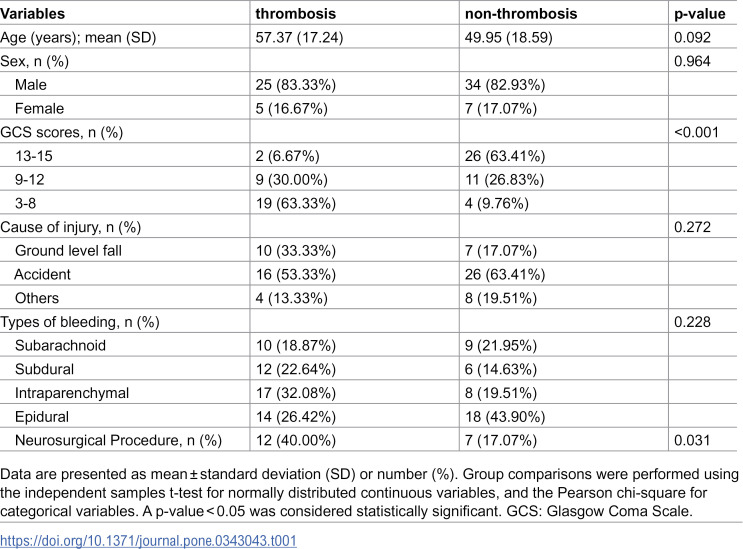Select the table footnote paragraph text
Image resolution: width=743 pixels, height=549 pixels.
tap(370, 493)
